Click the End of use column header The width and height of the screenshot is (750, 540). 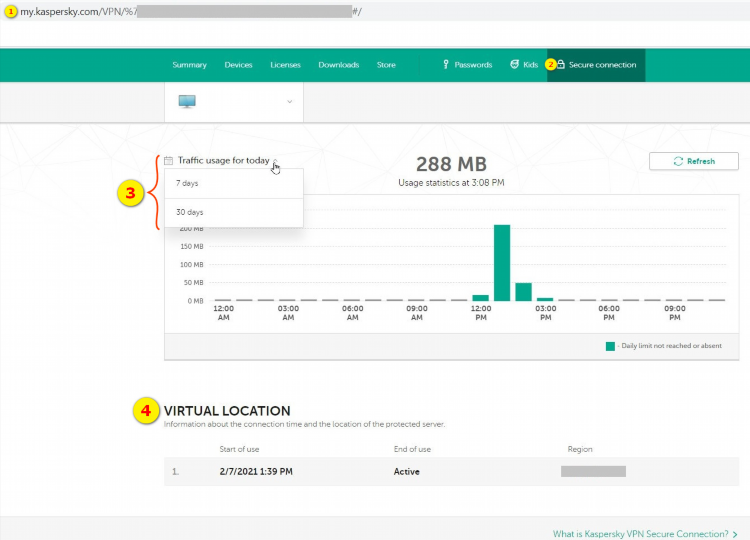[x=412, y=449]
